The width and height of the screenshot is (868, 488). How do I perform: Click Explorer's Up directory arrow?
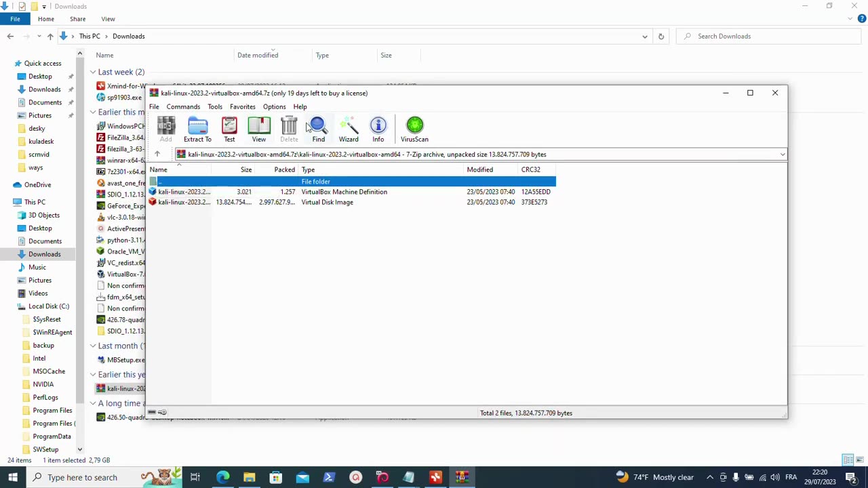click(50, 36)
